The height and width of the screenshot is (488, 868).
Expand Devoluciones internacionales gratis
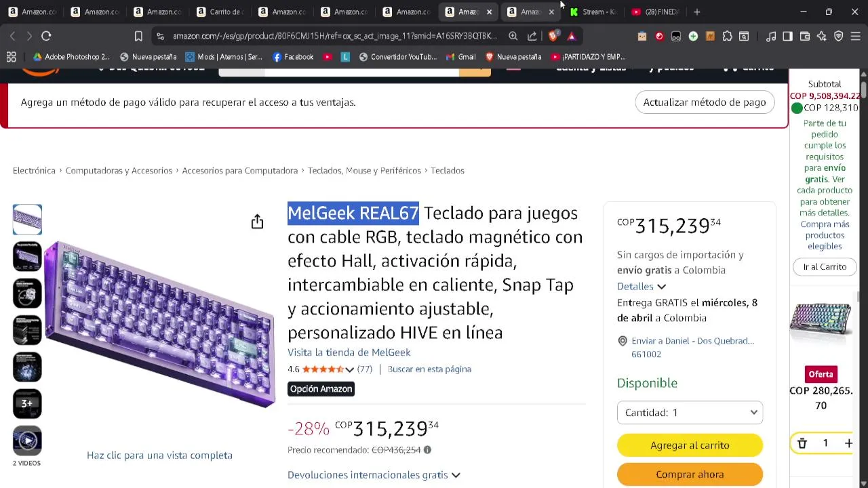(x=374, y=475)
